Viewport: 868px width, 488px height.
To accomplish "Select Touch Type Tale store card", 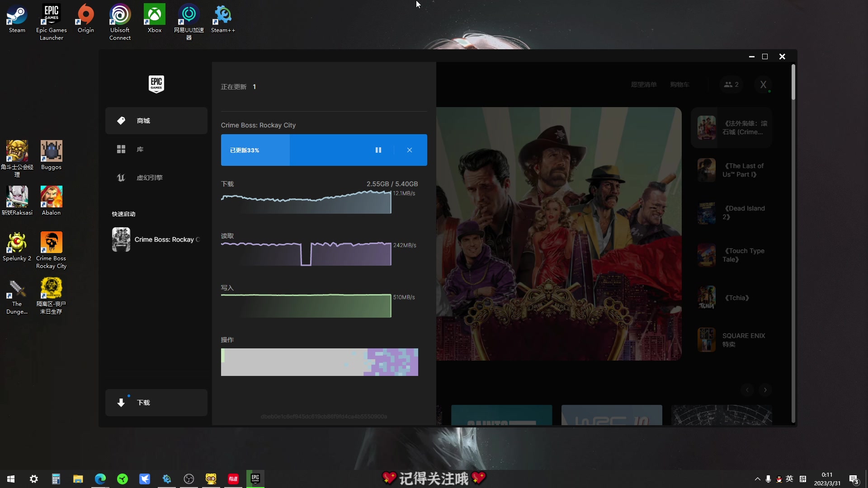I will tap(731, 255).
